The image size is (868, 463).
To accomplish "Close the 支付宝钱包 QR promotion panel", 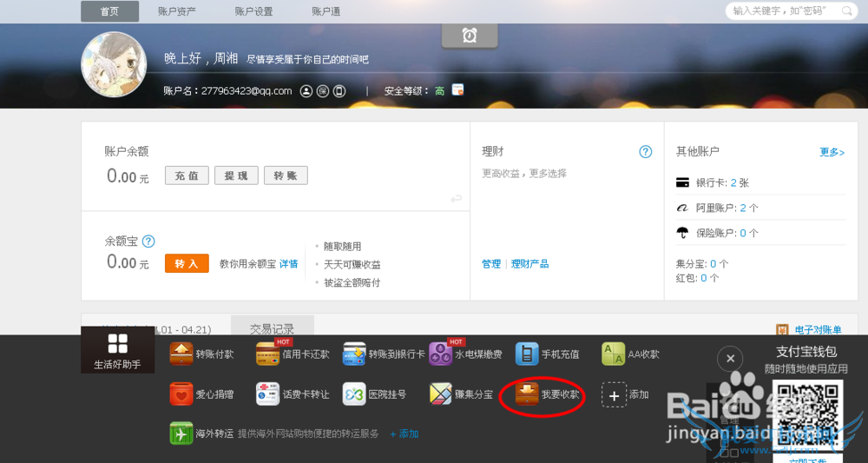I will [x=730, y=359].
